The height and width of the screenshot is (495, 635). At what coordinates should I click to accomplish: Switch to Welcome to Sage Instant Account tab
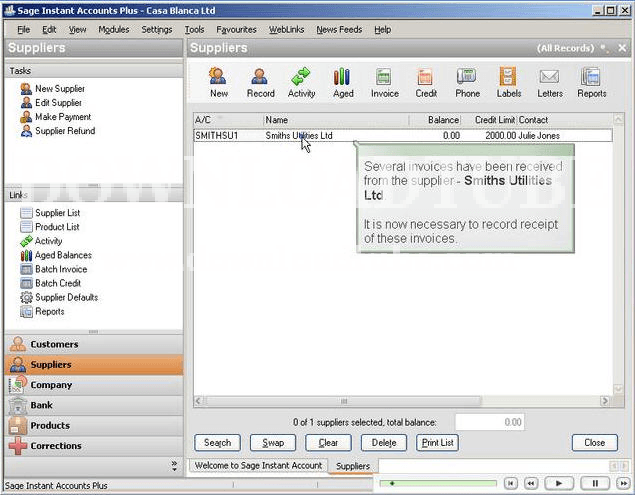coord(258,466)
